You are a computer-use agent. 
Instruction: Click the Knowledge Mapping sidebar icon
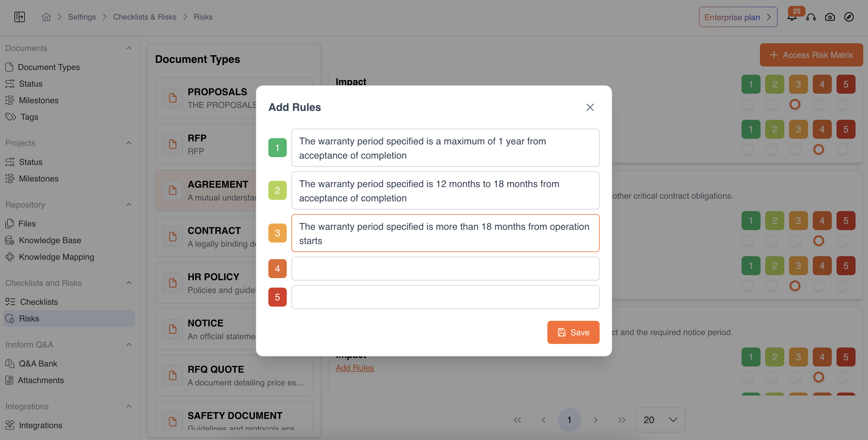(10, 257)
